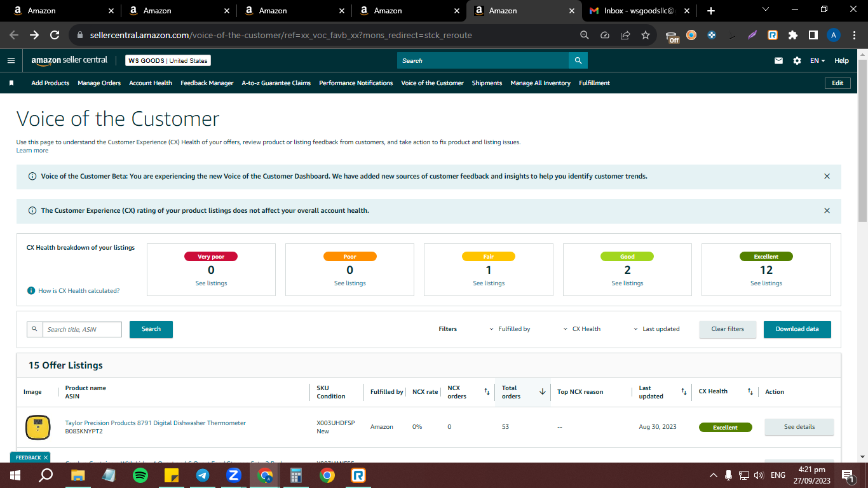Open Feedback Manager in the navigation bar
This screenshot has height=488, width=868.
coord(207,83)
